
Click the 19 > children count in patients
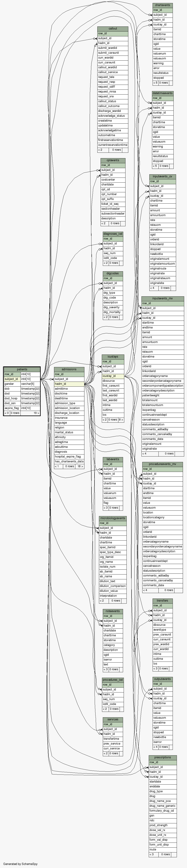[x=36, y=413]
